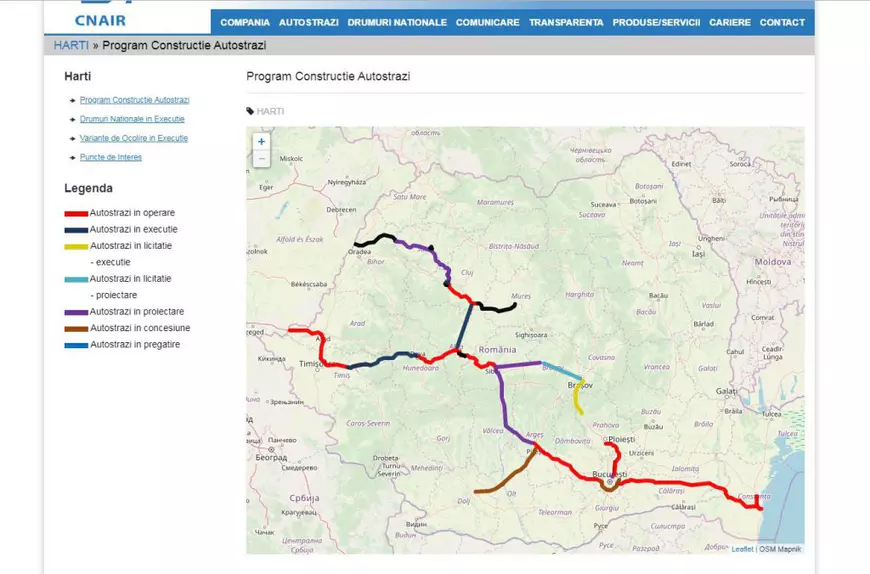The image size is (870, 574).
Task: Open the PRODUSE/SERVICII menu
Action: pyautogui.click(x=656, y=23)
